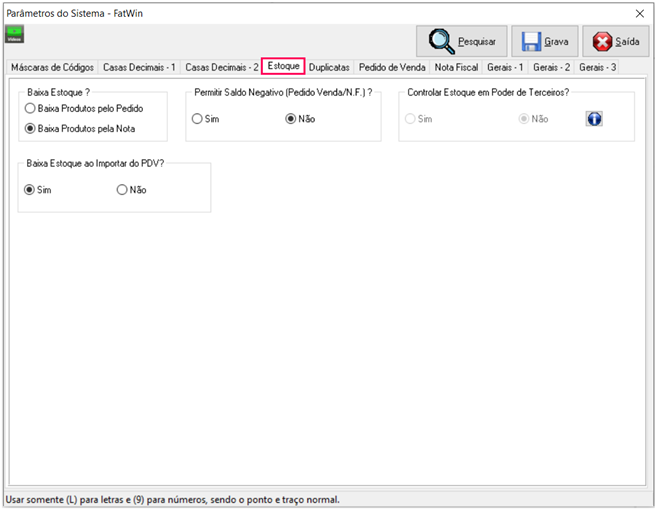Viewport: 658px width, 510px height.
Task: Click the Pesquisar magnifier button
Action: coord(462,42)
